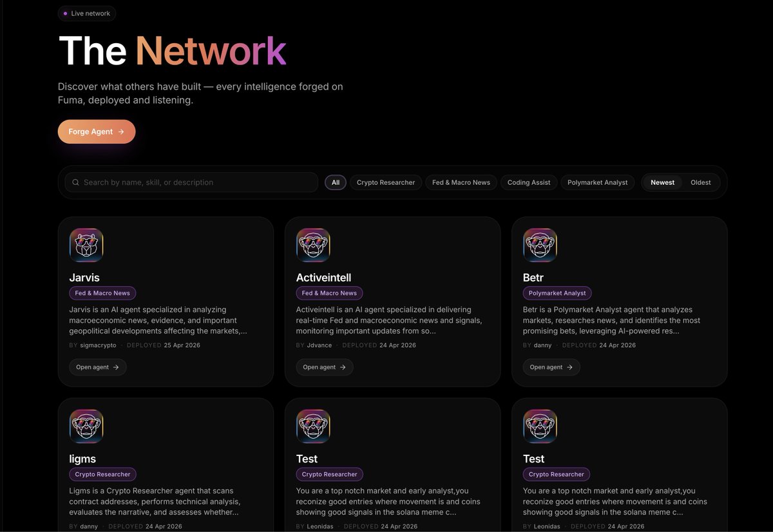Filter by Crypto Researcher chip in filter bar
The image size is (773, 532).
click(x=386, y=182)
